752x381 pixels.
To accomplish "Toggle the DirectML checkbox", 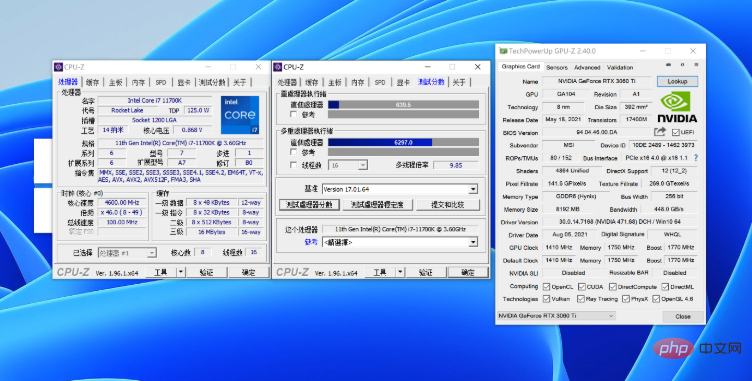I will (x=665, y=286).
